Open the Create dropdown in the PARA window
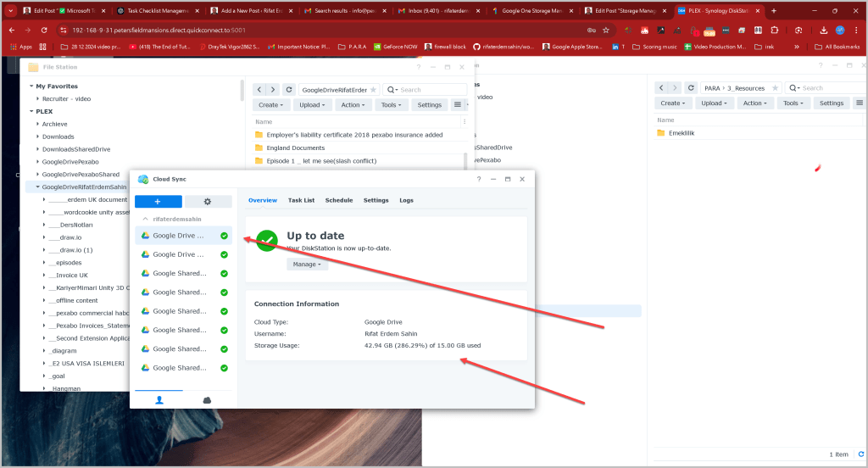The image size is (868, 468). pyautogui.click(x=672, y=103)
